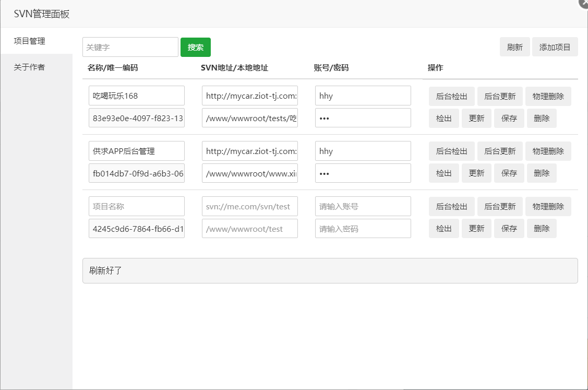
Task: Click 删除 in the 供求APP后台管理 row
Action: (542, 173)
